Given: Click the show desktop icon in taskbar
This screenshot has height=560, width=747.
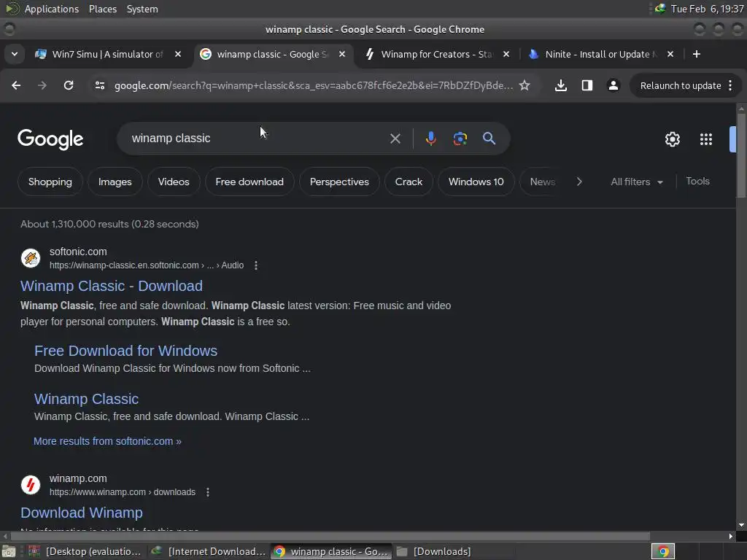Looking at the screenshot, I should (9, 551).
